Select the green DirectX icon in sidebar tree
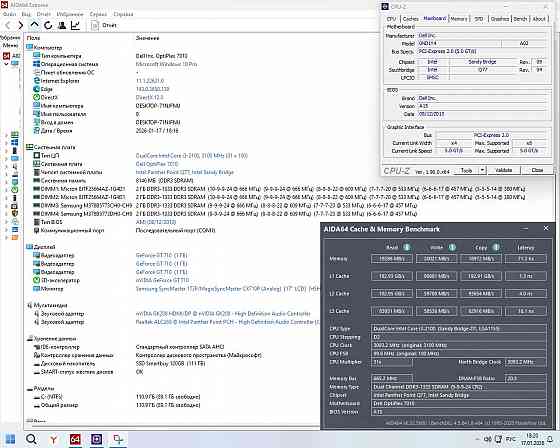Image resolution: width=560 pixels, height=448 pixels. pyautogui.click(x=15, y=190)
